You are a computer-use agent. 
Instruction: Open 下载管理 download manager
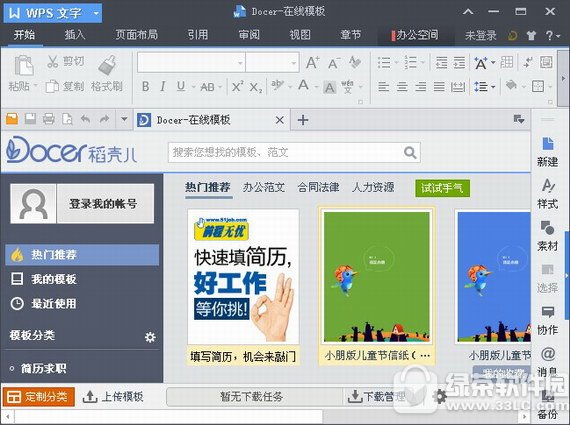[x=376, y=397]
